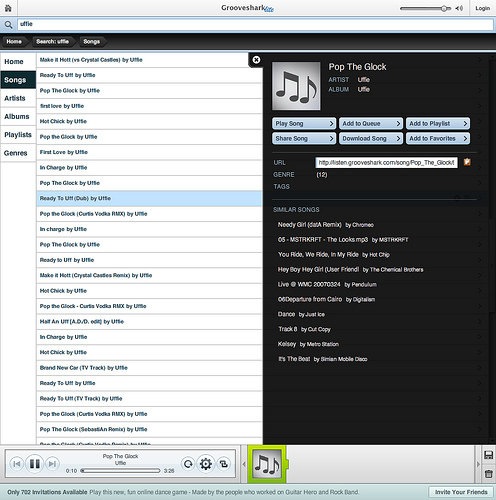Select Brand New Car (TV Track)
The height and width of the screenshot is (500, 496).
(x=149, y=368)
